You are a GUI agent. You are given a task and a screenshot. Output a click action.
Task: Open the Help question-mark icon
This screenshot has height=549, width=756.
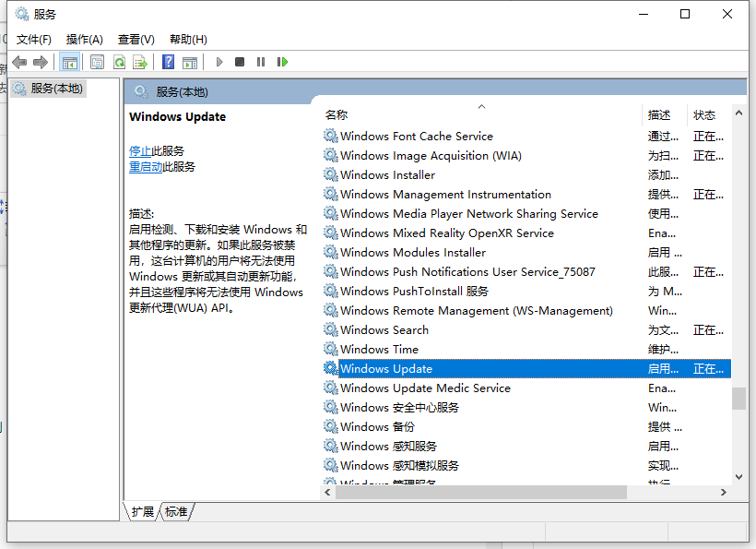pyautogui.click(x=169, y=62)
